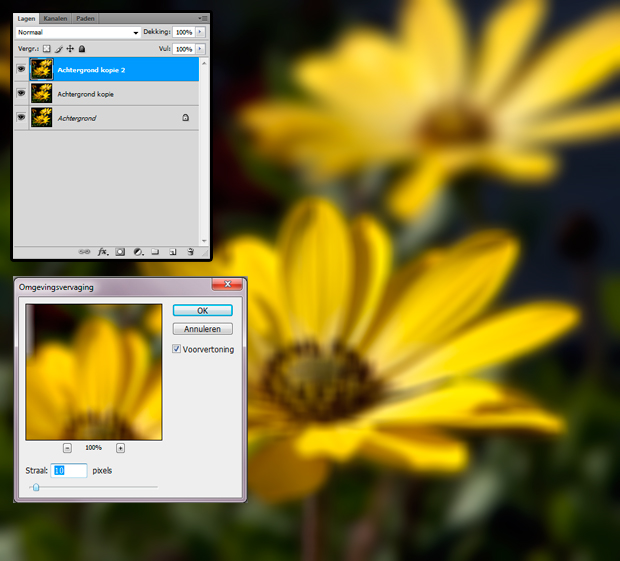The image size is (620, 561).
Task: Open layers panel options menu
Action: point(203,18)
